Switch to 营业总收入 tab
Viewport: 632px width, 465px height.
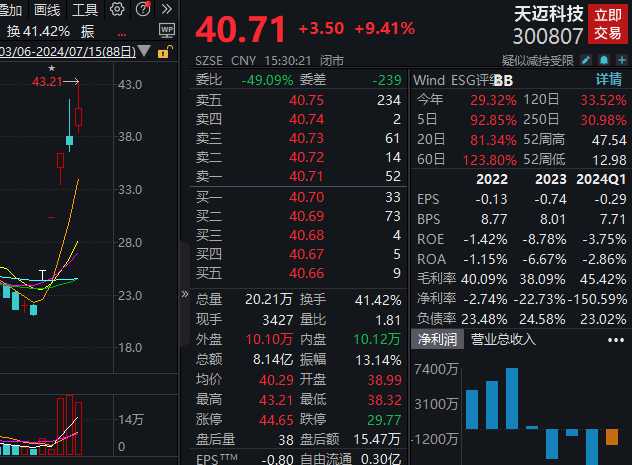(503, 339)
